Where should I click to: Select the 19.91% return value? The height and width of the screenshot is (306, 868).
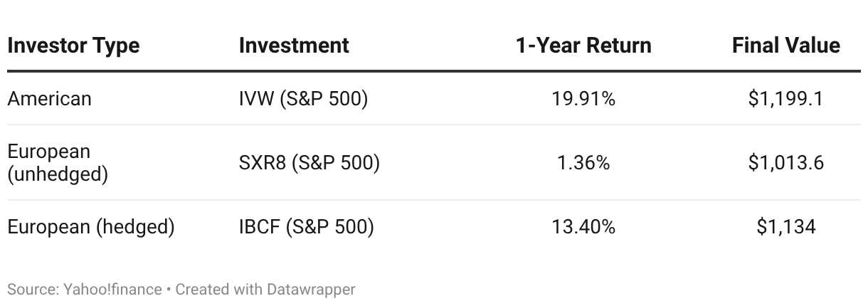click(x=583, y=98)
